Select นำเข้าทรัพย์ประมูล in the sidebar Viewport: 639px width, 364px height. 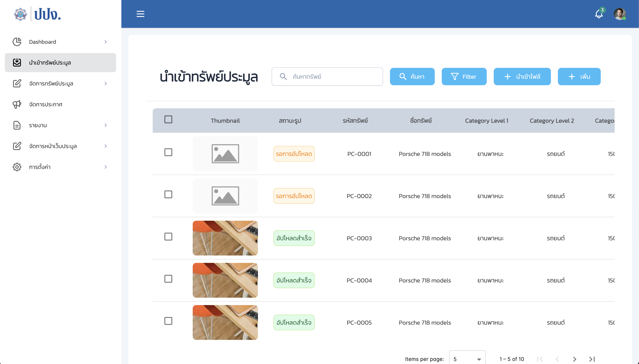(x=60, y=62)
